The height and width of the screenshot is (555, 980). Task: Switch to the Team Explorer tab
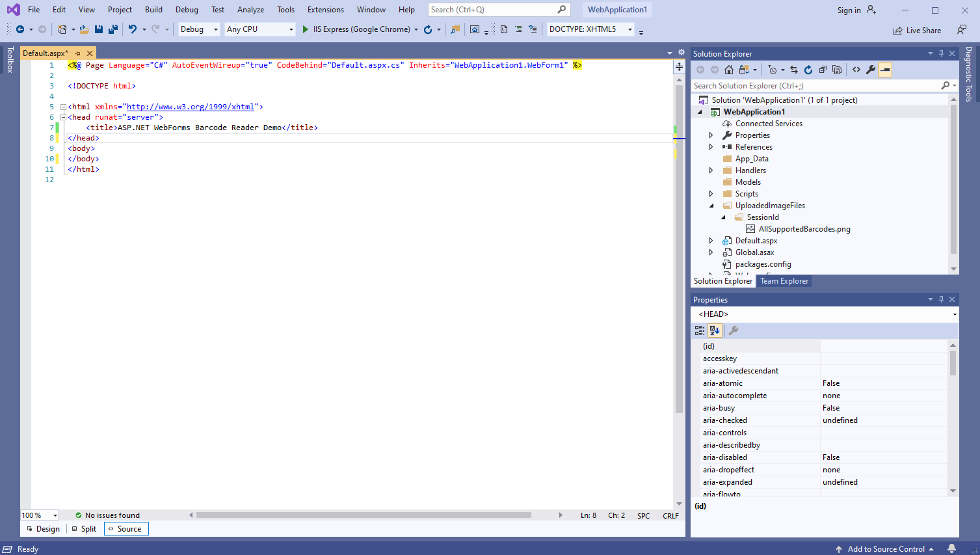coord(784,281)
